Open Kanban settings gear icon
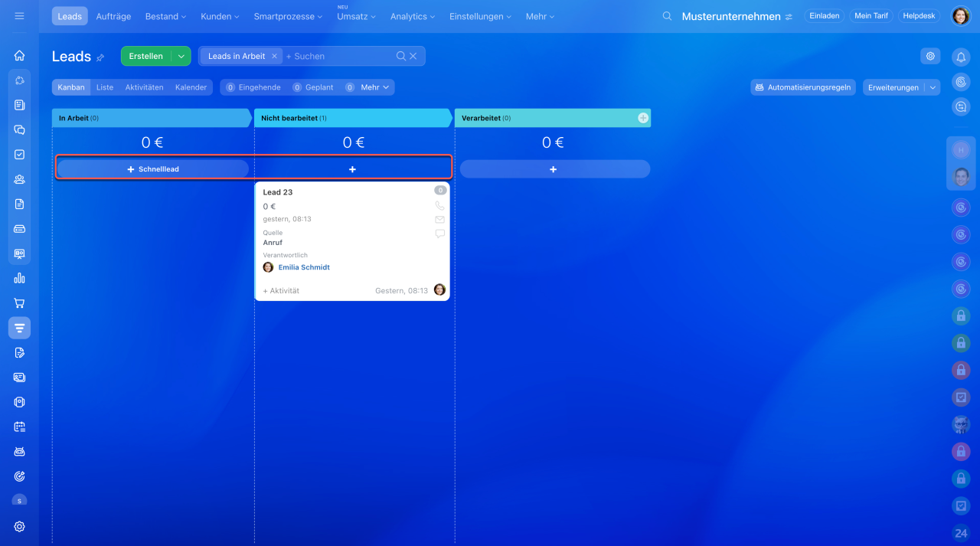The width and height of the screenshot is (980, 546). (x=930, y=56)
